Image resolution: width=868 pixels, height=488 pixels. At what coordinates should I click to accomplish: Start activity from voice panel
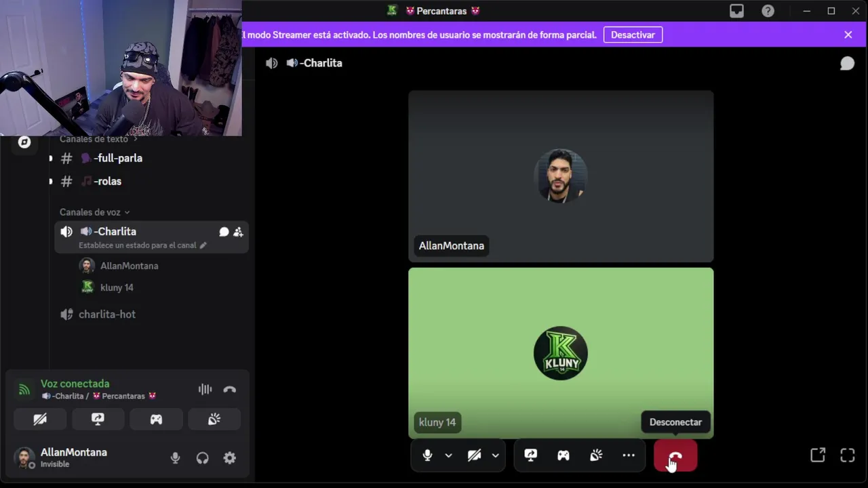tap(156, 419)
